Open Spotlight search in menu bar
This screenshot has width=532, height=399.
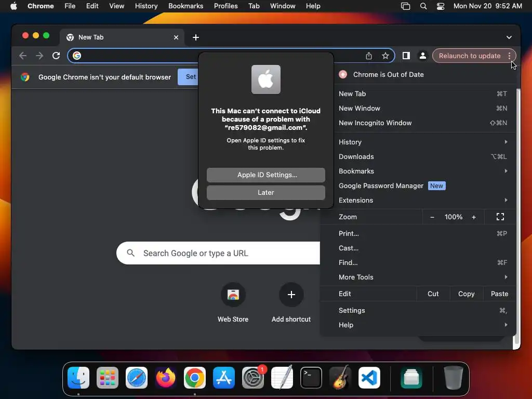[423, 6]
